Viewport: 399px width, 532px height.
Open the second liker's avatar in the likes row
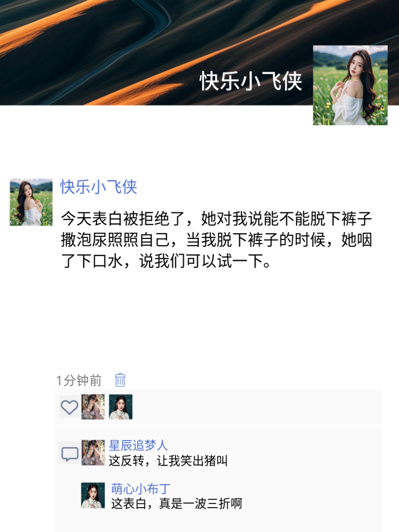[x=121, y=407]
